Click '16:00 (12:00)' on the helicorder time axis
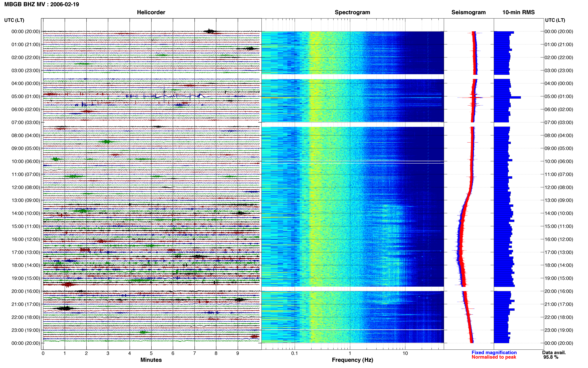 tap(26, 239)
